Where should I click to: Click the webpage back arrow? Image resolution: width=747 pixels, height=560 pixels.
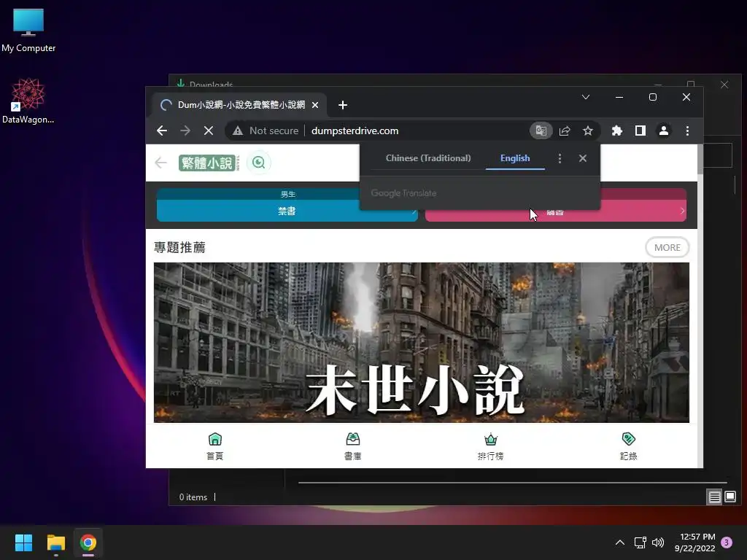pos(161,163)
